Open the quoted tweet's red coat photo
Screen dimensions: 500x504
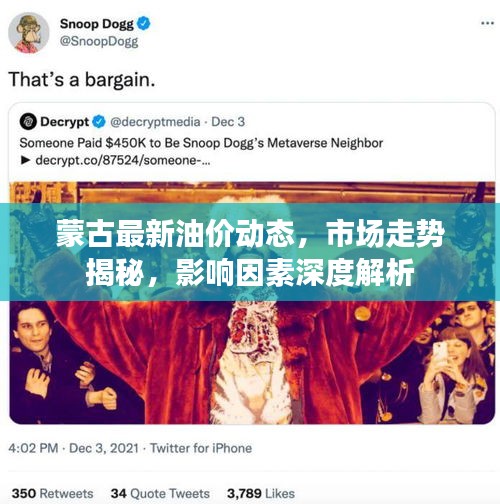252,362
